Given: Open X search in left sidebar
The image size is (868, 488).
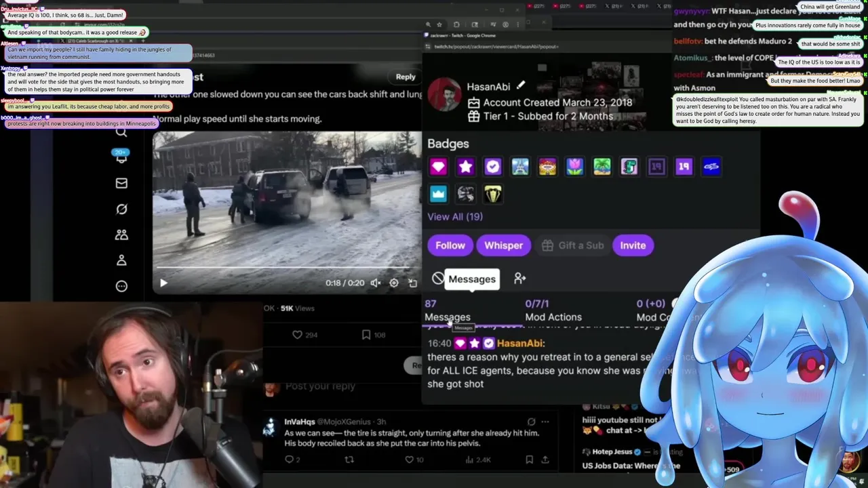Looking at the screenshot, I should click(121, 132).
